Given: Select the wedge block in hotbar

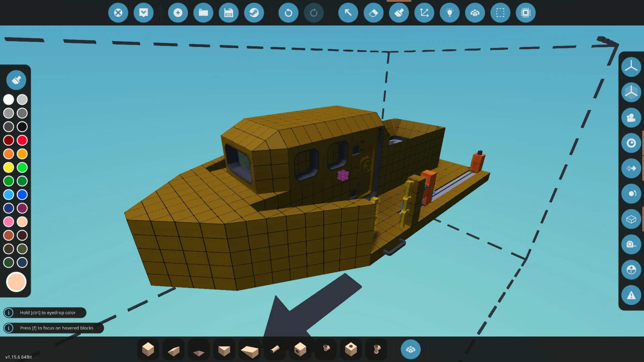Looking at the screenshot, I should (x=173, y=350).
